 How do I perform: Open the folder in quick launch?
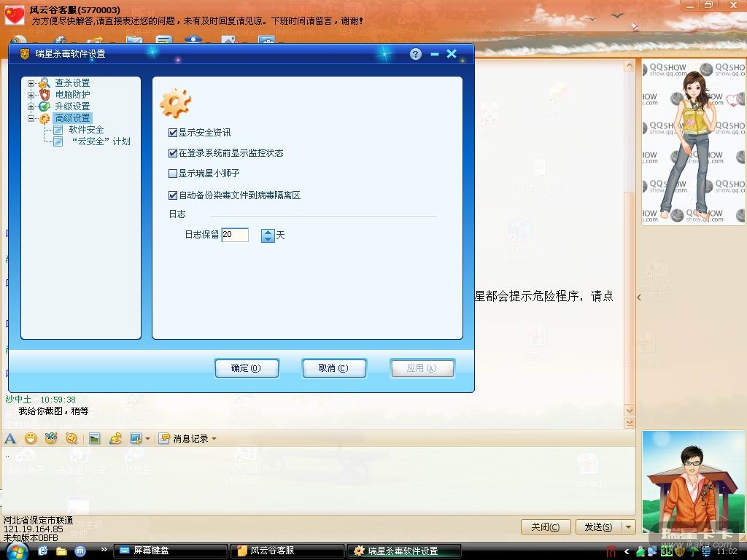61,551
